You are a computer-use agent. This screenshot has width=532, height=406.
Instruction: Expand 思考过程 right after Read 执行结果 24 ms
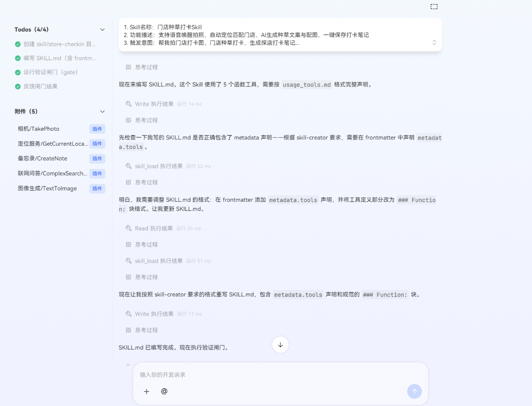point(142,245)
